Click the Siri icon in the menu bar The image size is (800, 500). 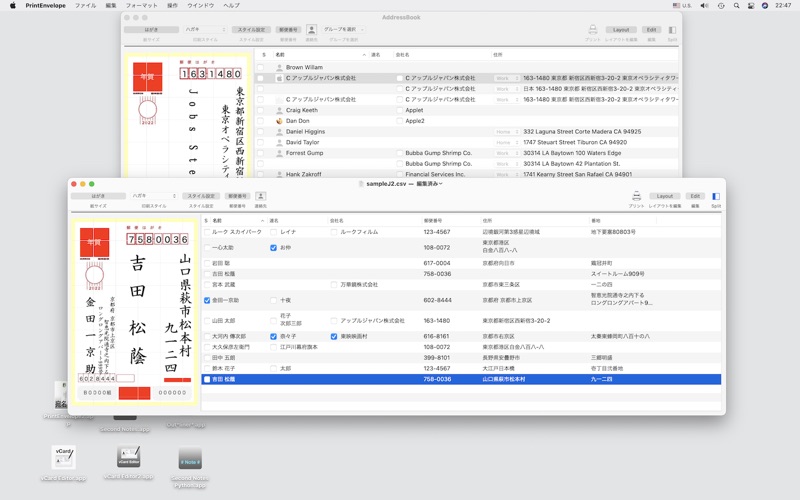click(765, 6)
